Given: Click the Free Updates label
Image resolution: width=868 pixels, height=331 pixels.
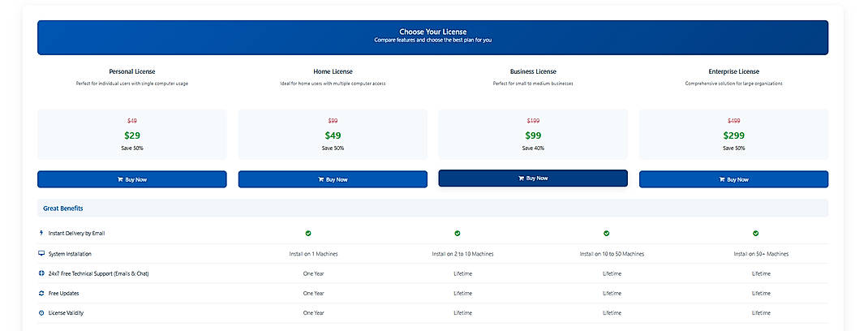Looking at the screenshot, I should pyautogui.click(x=63, y=294).
